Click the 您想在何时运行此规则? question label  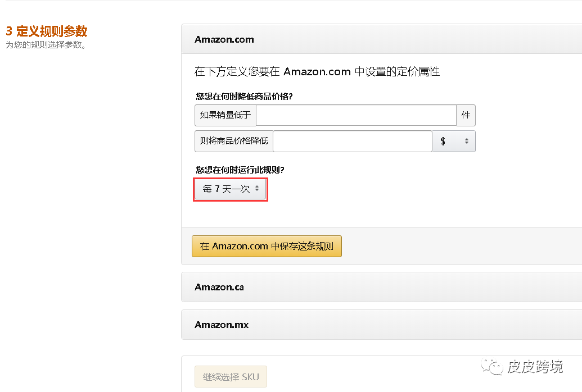pos(240,170)
